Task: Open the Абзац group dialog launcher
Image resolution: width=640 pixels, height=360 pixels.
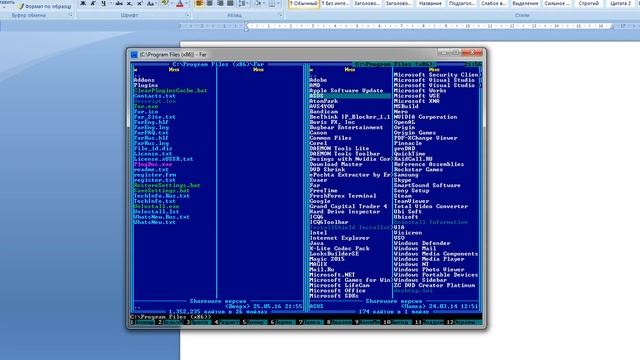Action: 281,15
